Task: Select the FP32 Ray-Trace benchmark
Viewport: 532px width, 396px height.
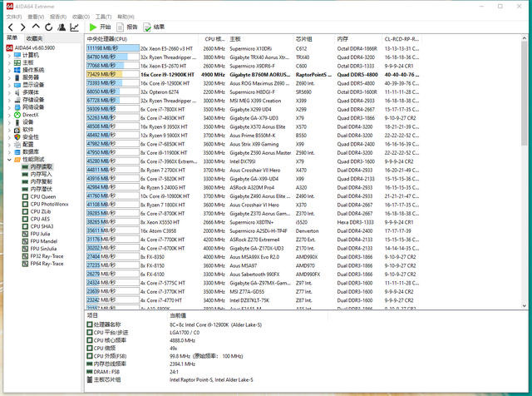Action: (x=47, y=256)
